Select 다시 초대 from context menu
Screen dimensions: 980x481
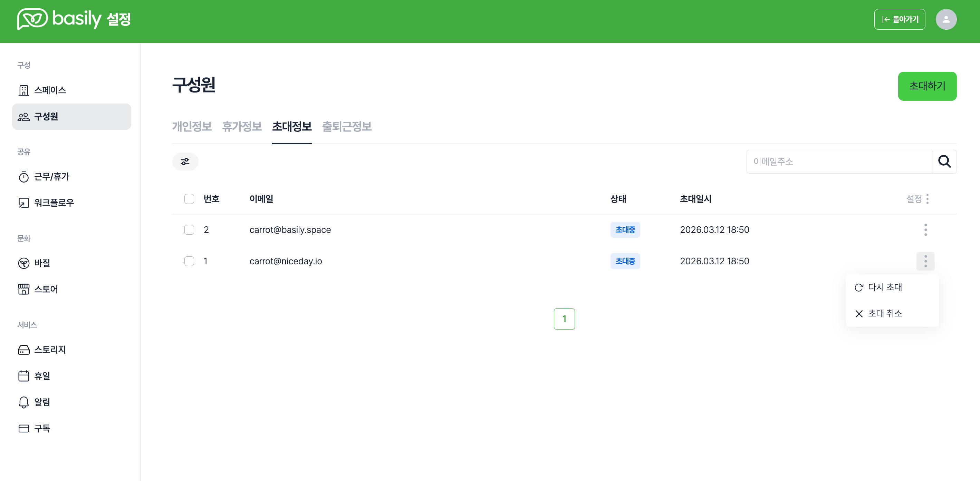(x=884, y=287)
